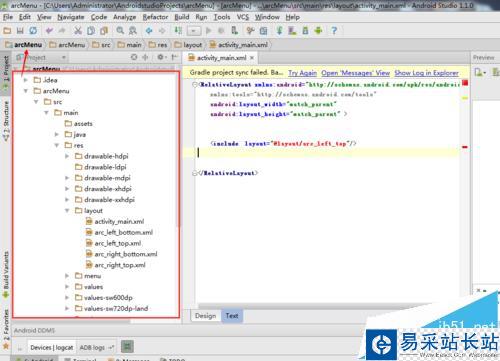Click the Forward navigation arrow icon
Image resolution: width=500 pixels, height=361 pixels.
162,31
